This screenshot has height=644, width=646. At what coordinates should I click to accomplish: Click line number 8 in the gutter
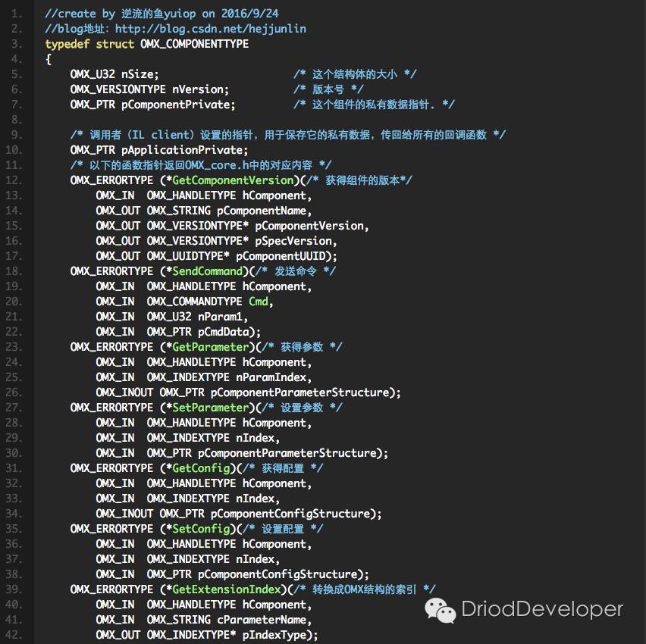click(x=17, y=120)
